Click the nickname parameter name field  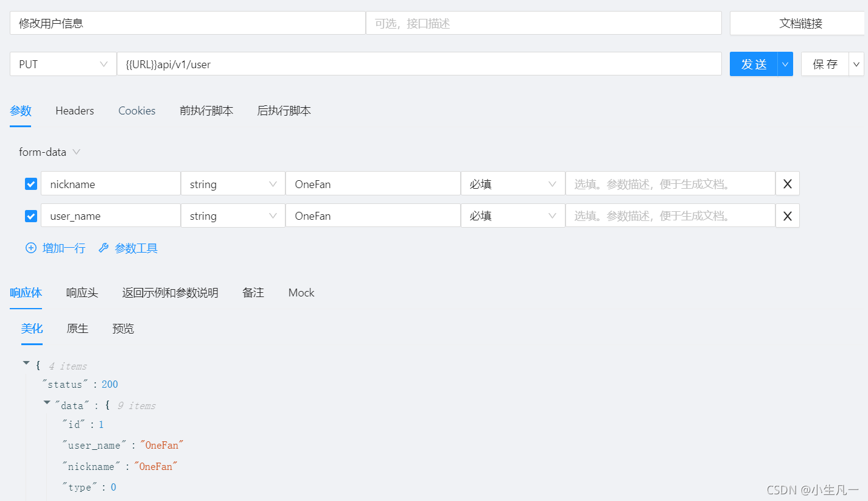tap(110, 183)
